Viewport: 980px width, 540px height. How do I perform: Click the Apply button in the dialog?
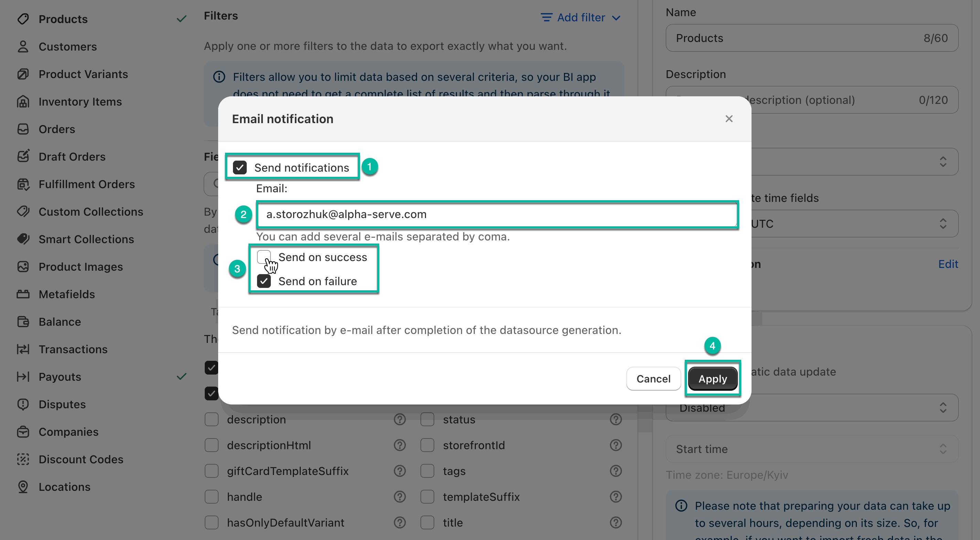pyautogui.click(x=712, y=378)
